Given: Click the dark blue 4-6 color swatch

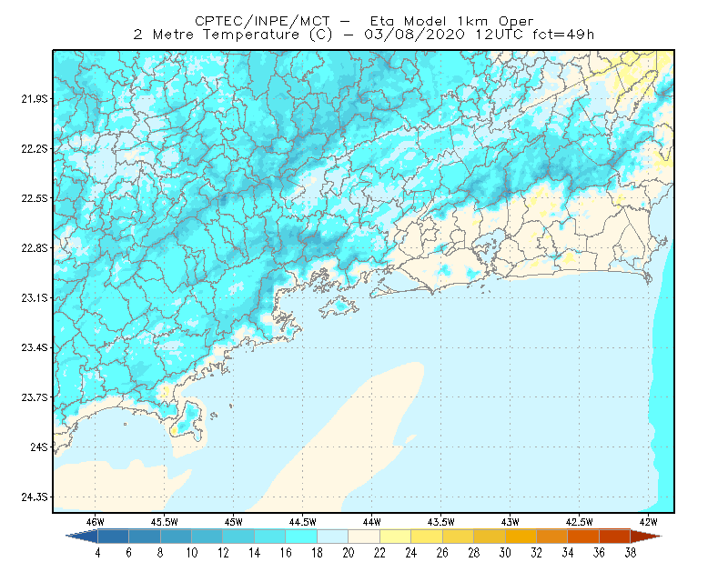Looking at the screenshot, I should (x=113, y=537).
